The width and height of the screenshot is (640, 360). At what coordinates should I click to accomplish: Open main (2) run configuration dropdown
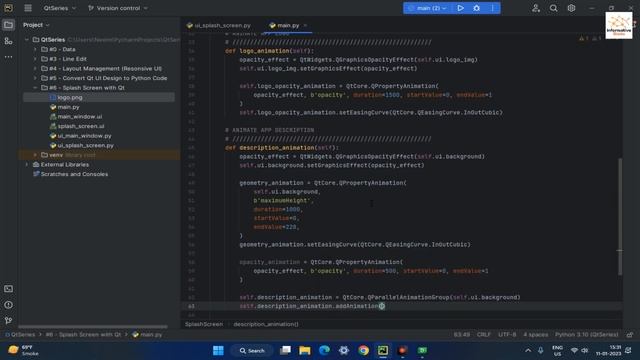click(428, 8)
